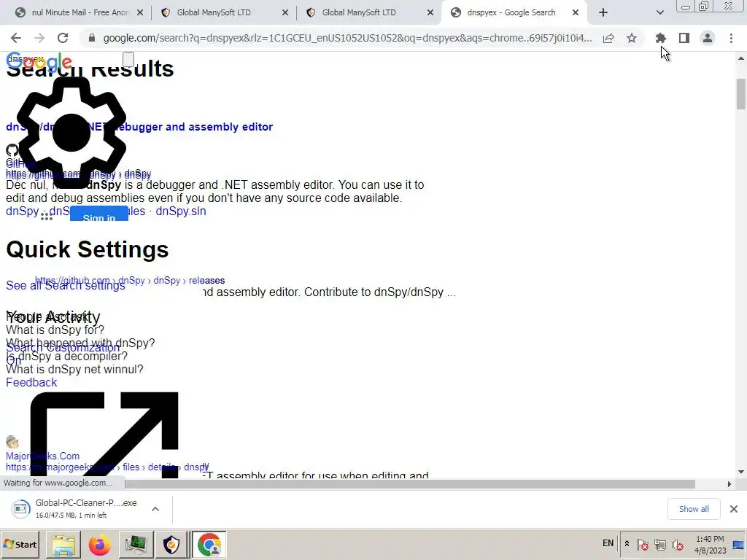Click the large open-in-new-window arrow icon
The height and width of the screenshot is (560, 747).
[x=104, y=435]
